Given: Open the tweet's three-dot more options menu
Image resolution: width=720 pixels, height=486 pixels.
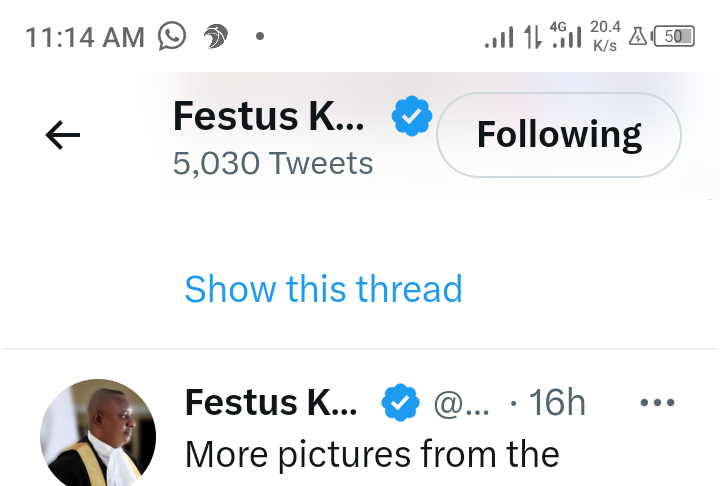Looking at the screenshot, I should click(657, 403).
